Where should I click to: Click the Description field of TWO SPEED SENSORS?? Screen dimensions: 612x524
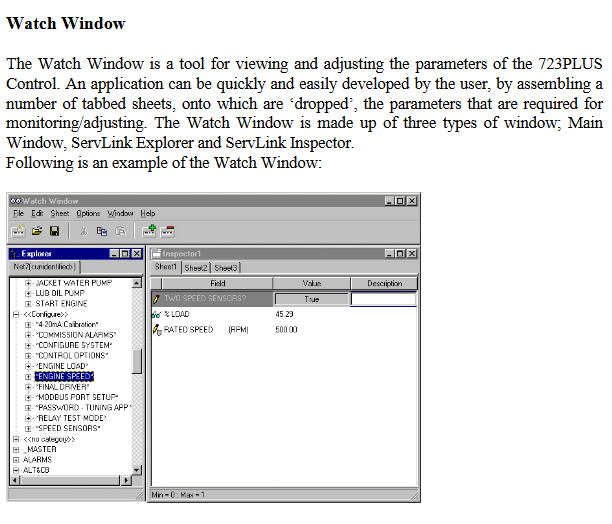point(384,299)
